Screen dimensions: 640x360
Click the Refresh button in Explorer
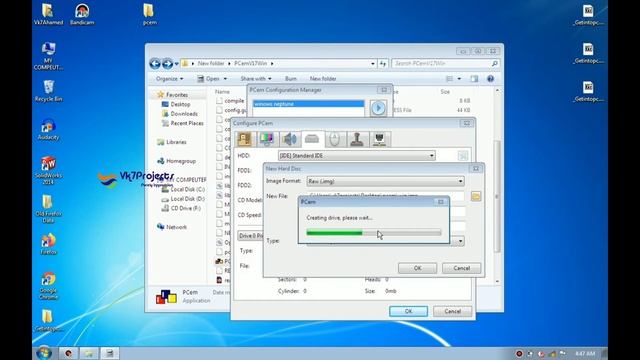(x=382, y=64)
